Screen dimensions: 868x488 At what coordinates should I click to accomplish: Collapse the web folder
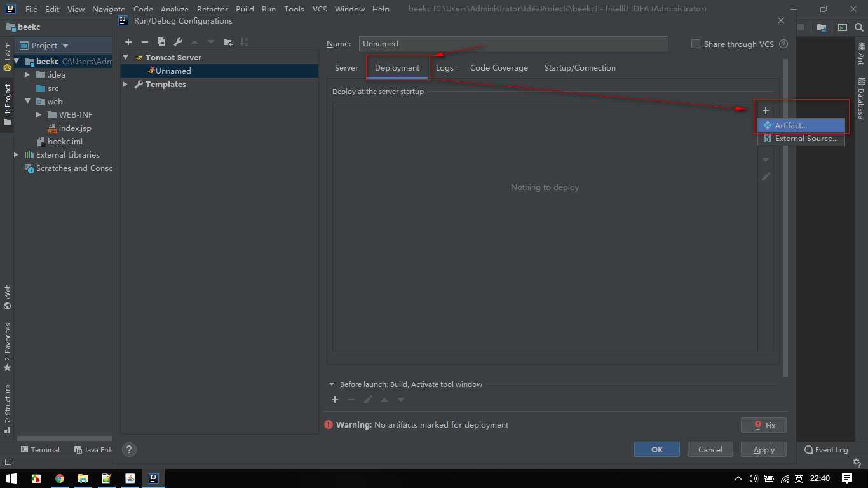[27, 102]
